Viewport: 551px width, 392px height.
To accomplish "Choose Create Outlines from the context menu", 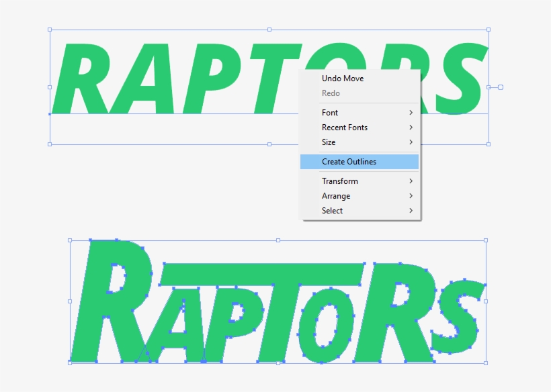I will pos(349,161).
